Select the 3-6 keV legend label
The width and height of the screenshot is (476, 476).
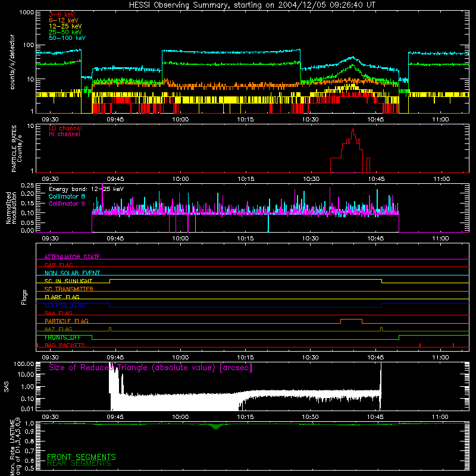(x=62, y=14)
